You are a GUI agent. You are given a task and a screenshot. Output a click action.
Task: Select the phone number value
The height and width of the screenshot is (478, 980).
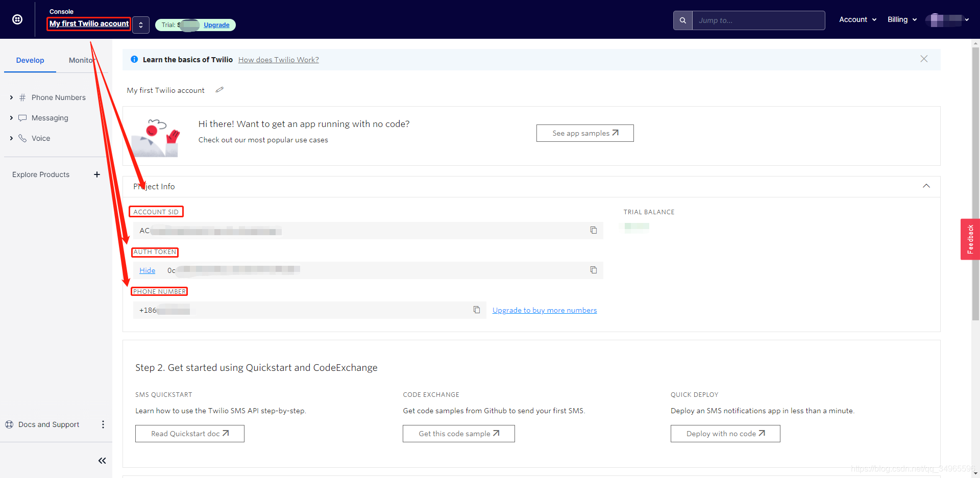(309, 310)
